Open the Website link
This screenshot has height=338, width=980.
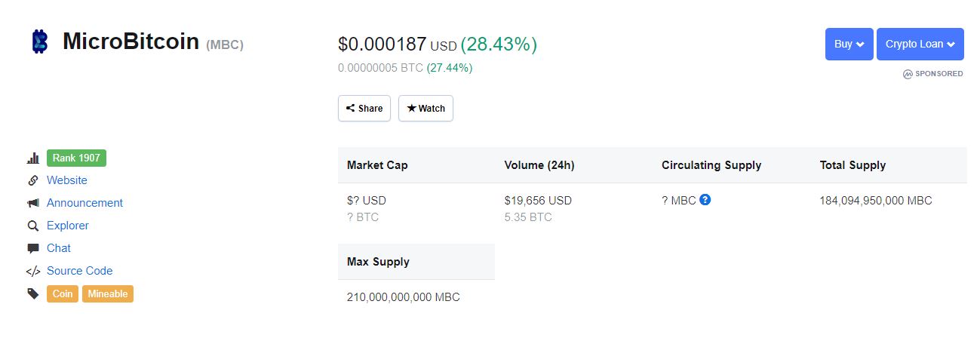(67, 180)
